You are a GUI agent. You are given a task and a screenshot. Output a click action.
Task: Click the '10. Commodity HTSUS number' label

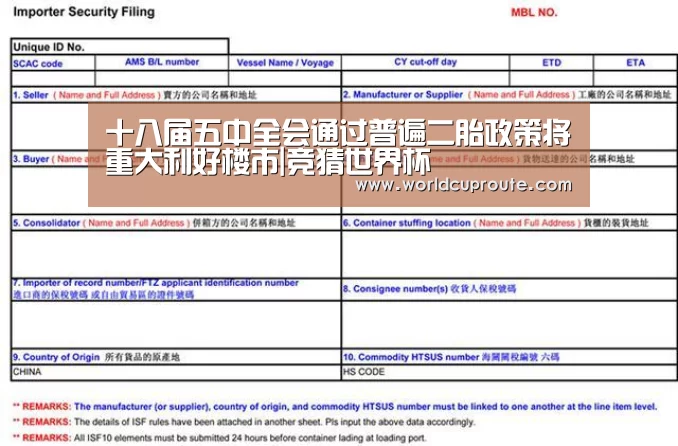pos(411,357)
